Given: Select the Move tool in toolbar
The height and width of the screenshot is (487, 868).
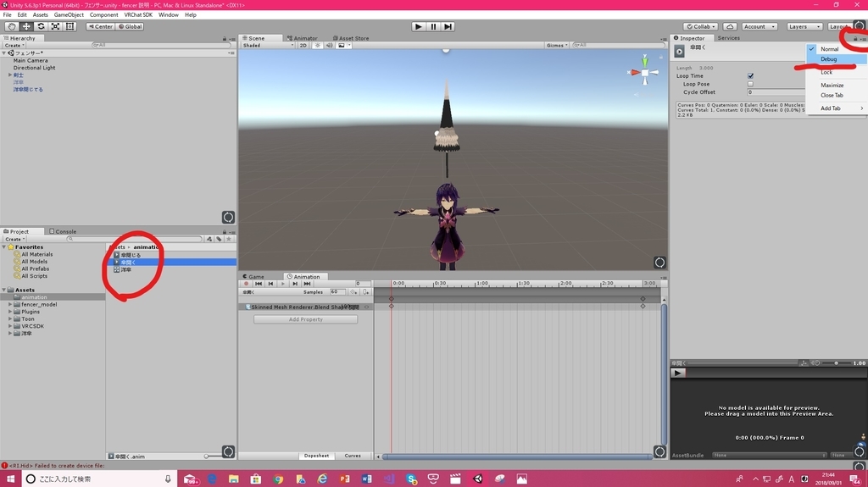Looking at the screenshot, I should click(26, 26).
